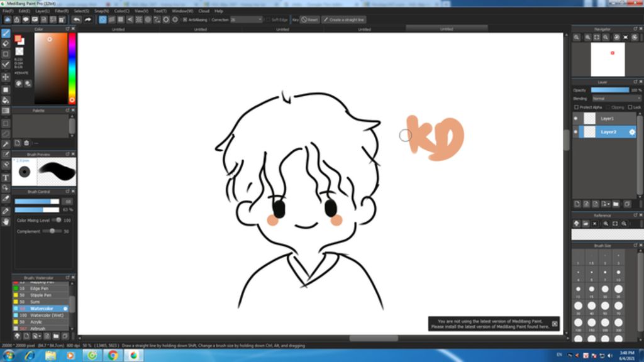This screenshot has width=644, height=362.
Task: Select the Edge Pen brush
Action: pyautogui.click(x=41, y=288)
